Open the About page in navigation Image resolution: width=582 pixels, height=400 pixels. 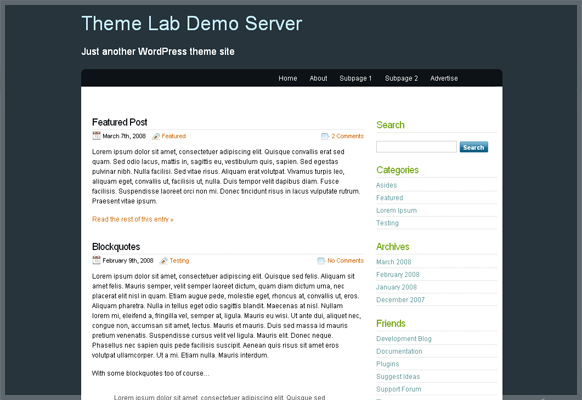click(318, 78)
